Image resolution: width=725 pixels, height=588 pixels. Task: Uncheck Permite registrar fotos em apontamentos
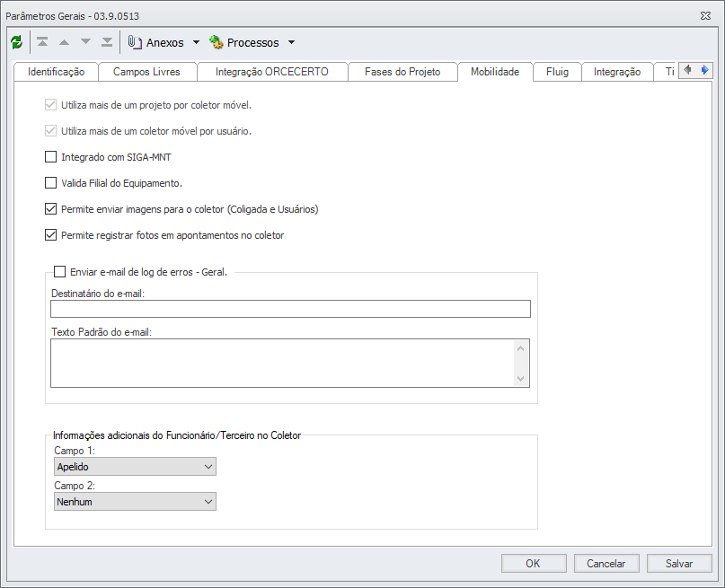click(51, 235)
